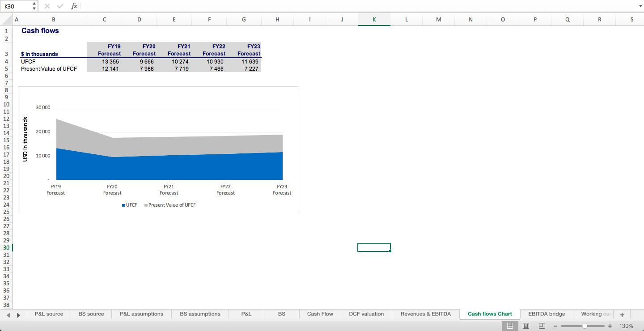Switch to the Cash Flow tab
The width and height of the screenshot is (644, 331).
320,314
